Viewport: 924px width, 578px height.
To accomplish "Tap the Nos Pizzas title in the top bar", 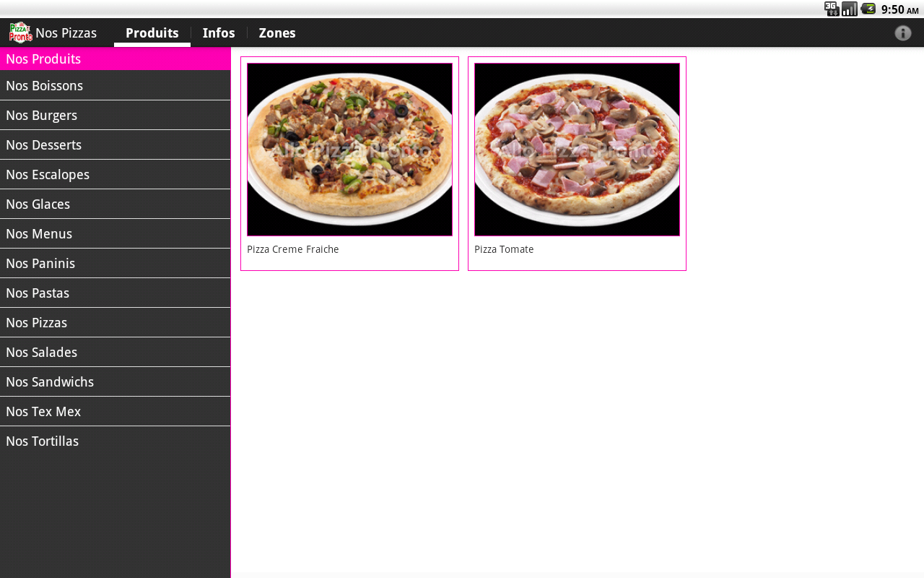I will 66,33.
